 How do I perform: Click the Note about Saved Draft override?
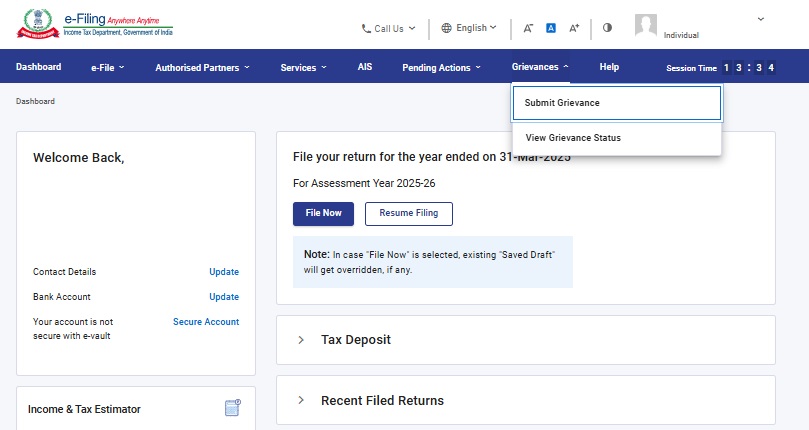(x=432, y=262)
